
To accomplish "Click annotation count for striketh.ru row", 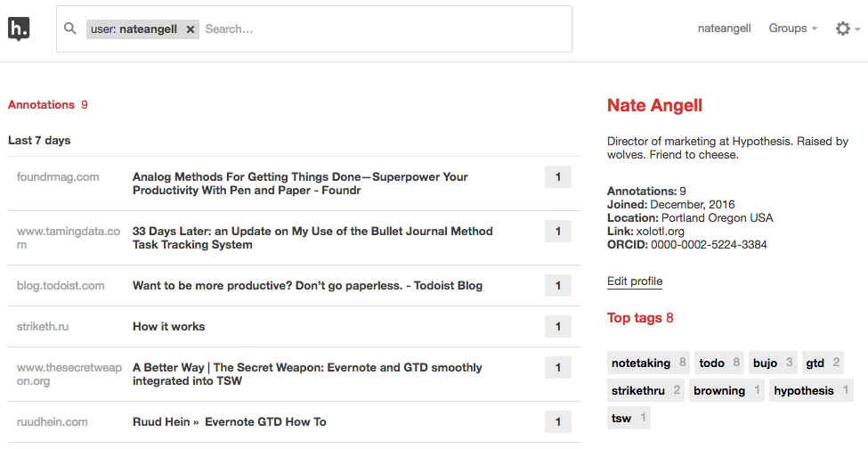I will pos(558,327).
